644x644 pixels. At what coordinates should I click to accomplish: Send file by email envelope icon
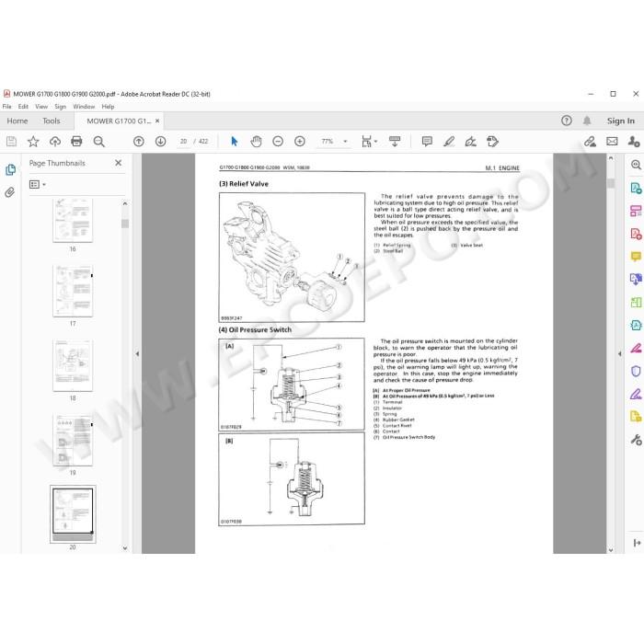coord(612,142)
